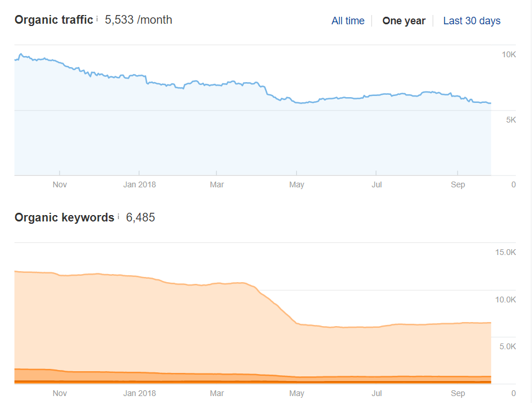Click Nov on the traffic chart axis
The height and width of the screenshot is (403, 532).
(59, 184)
